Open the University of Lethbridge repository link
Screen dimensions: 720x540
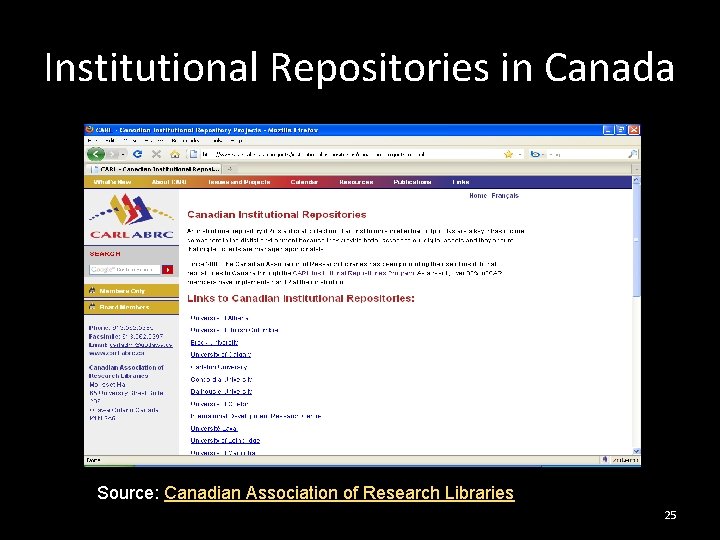click(225, 440)
